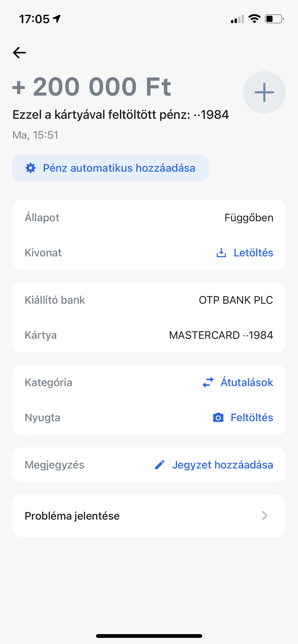
Task: Tap Feltöltés to upload a receipt
Action: [x=252, y=417]
